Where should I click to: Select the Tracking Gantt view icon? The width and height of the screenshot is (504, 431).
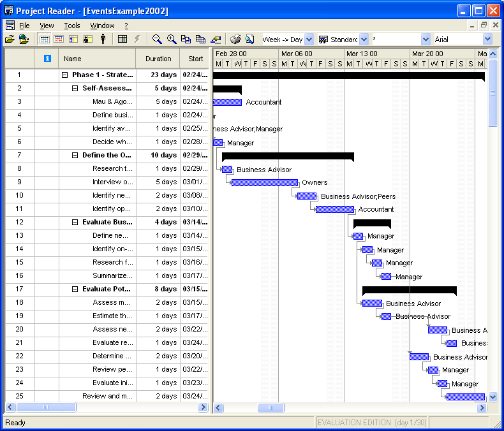59,39
